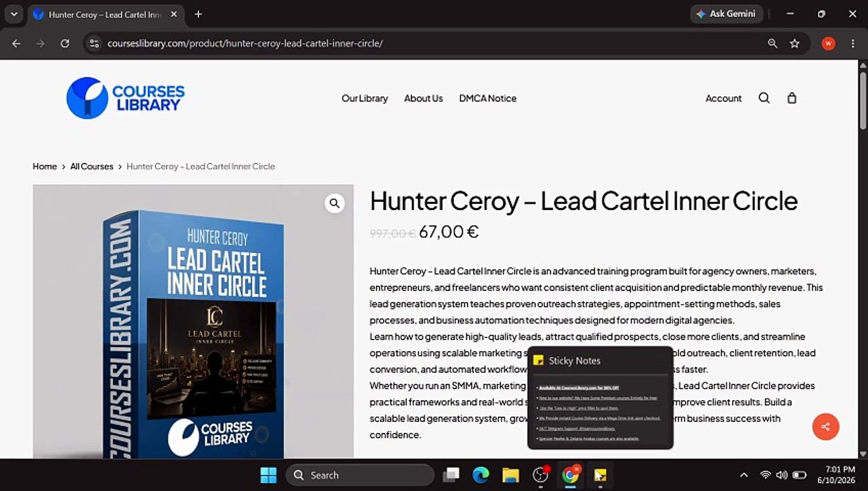Reload the current page

65,43
